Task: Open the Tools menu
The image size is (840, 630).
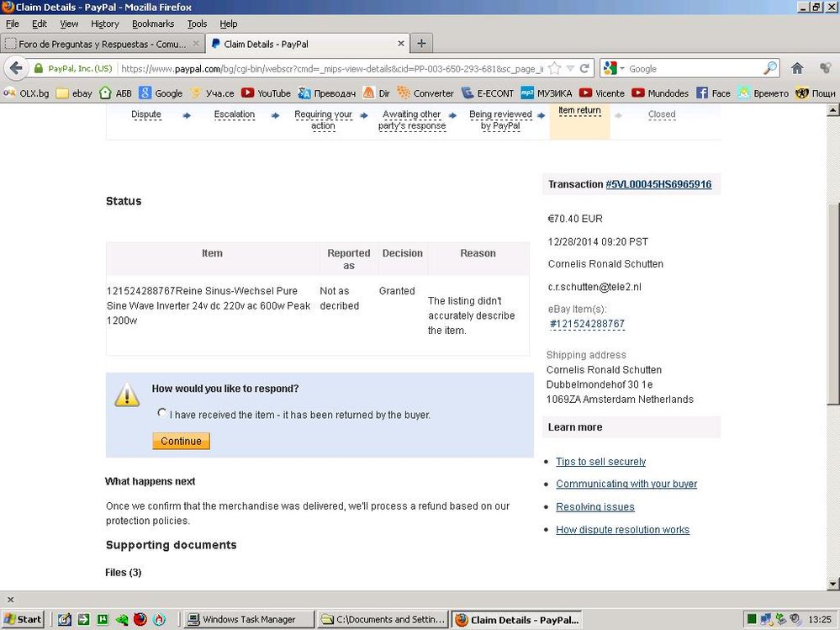Action: tap(197, 24)
